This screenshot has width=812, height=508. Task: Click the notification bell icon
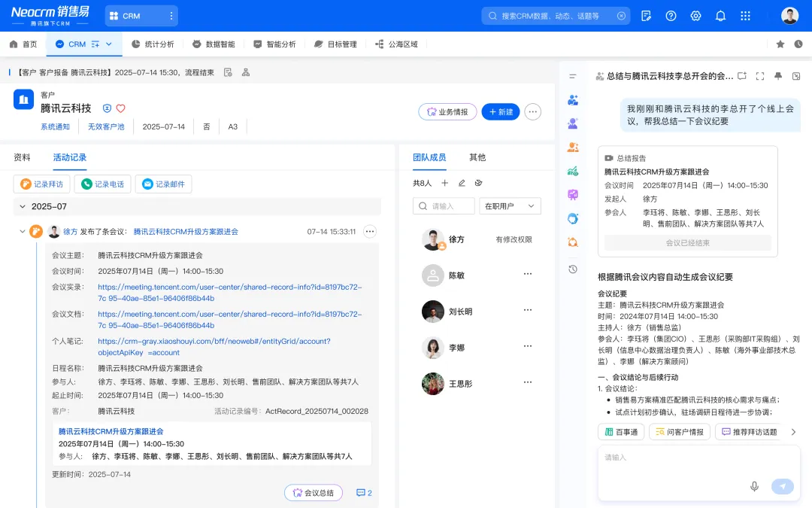click(720, 16)
